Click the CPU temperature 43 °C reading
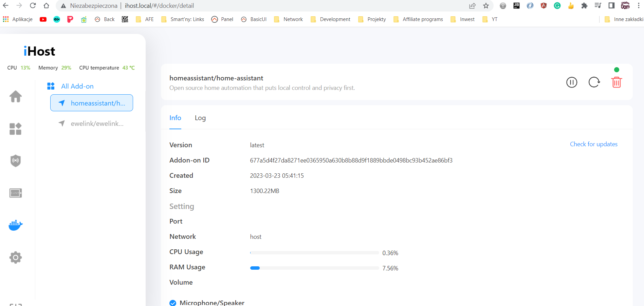644x306 pixels. coord(107,68)
